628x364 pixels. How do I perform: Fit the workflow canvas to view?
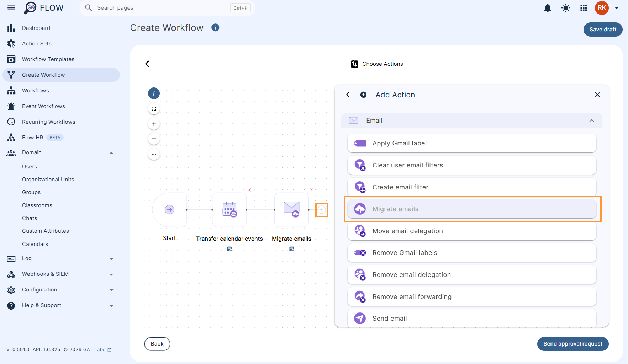(154, 109)
